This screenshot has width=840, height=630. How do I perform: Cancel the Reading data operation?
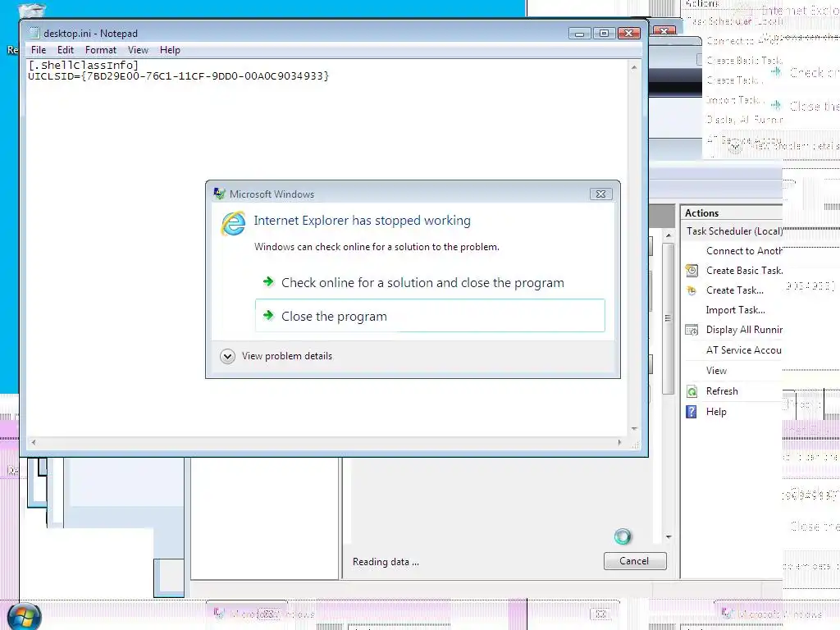click(635, 561)
